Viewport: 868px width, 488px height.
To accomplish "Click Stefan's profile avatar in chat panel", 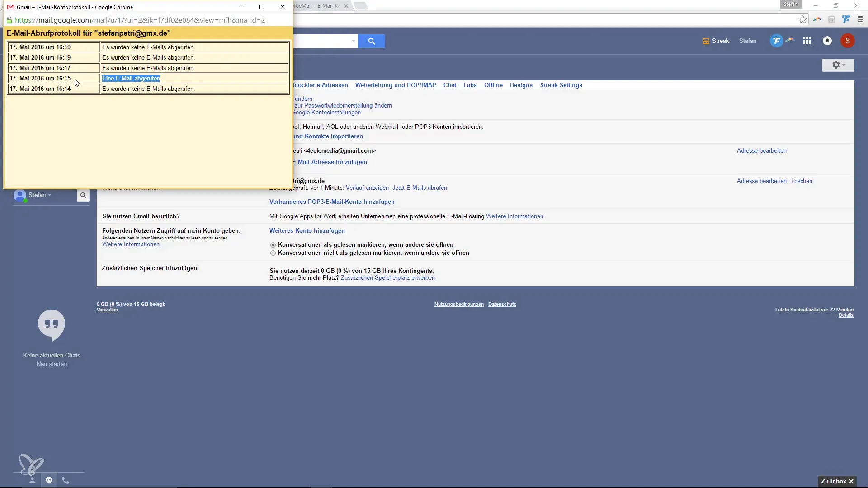I will [20, 195].
